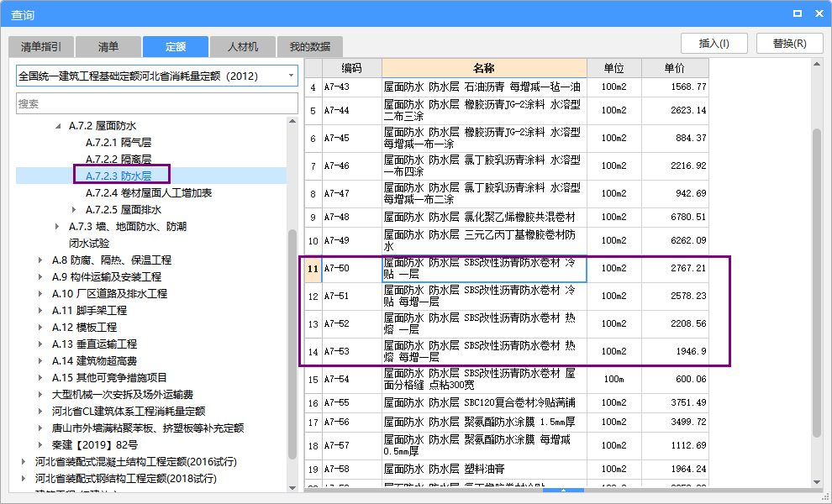Click unit price 600.06

[x=675, y=380]
